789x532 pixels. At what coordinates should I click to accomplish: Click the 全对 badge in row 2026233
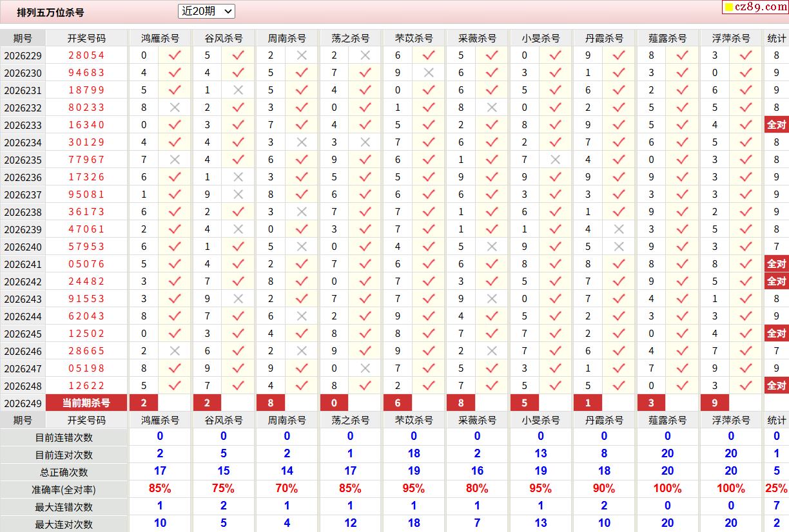(x=776, y=125)
